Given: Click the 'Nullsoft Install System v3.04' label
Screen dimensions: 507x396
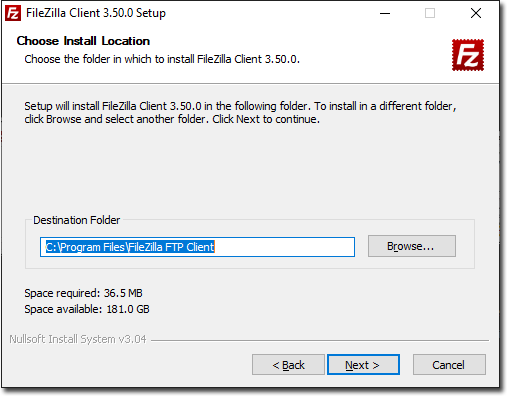Looking at the screenshot, I should (x=78, y=339).
